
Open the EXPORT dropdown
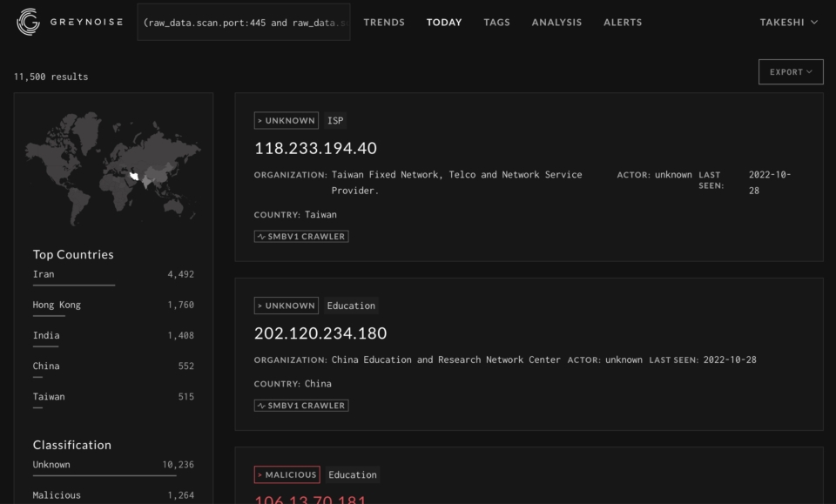point(790,71)
